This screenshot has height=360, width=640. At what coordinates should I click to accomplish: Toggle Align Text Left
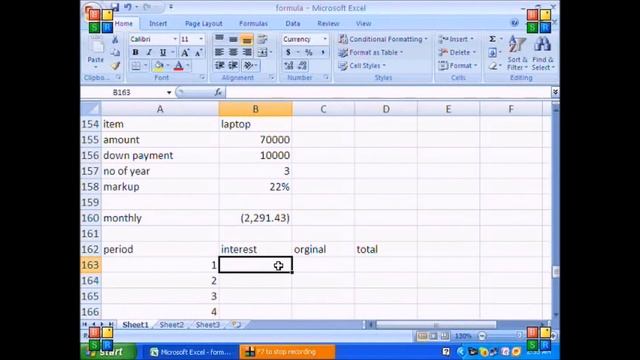point(219,52)
